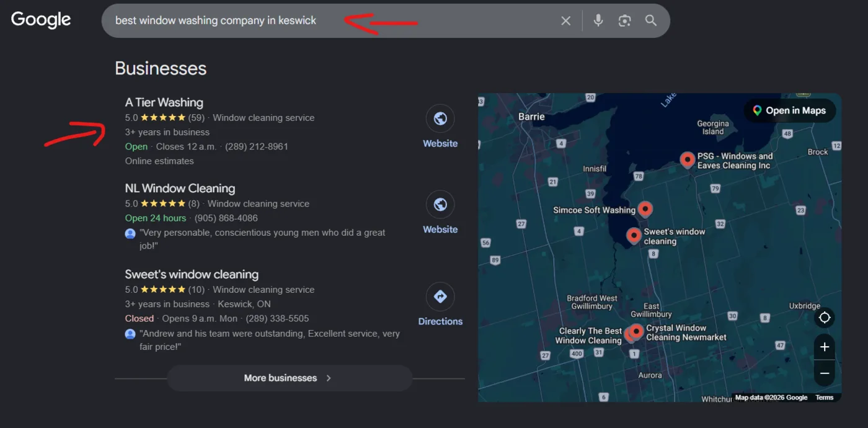Select PSG - Windows and Eaves Cleaning map pin
Viewport: 868px width, 428px height.
click(687, 160)
